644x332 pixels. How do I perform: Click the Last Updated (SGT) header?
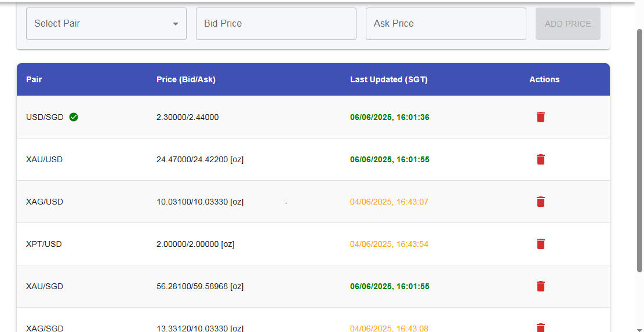click(x=388, y=79)
